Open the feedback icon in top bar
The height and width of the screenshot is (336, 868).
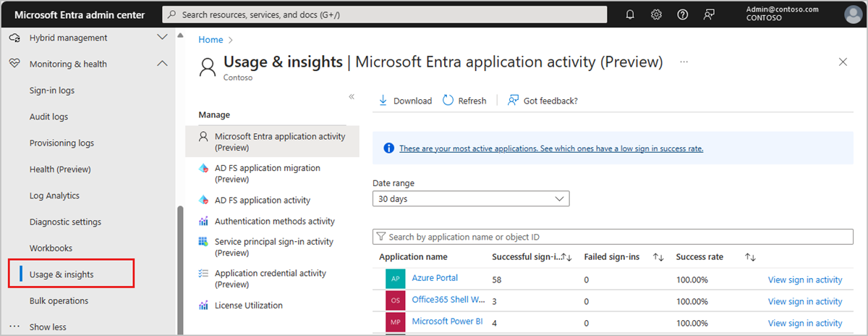click(x=709, y=14)
